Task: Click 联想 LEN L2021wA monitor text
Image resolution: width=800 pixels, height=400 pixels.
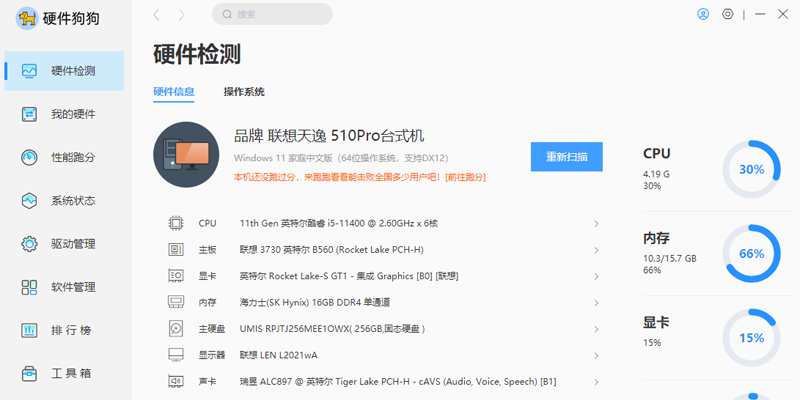Action: click(279, 355)
